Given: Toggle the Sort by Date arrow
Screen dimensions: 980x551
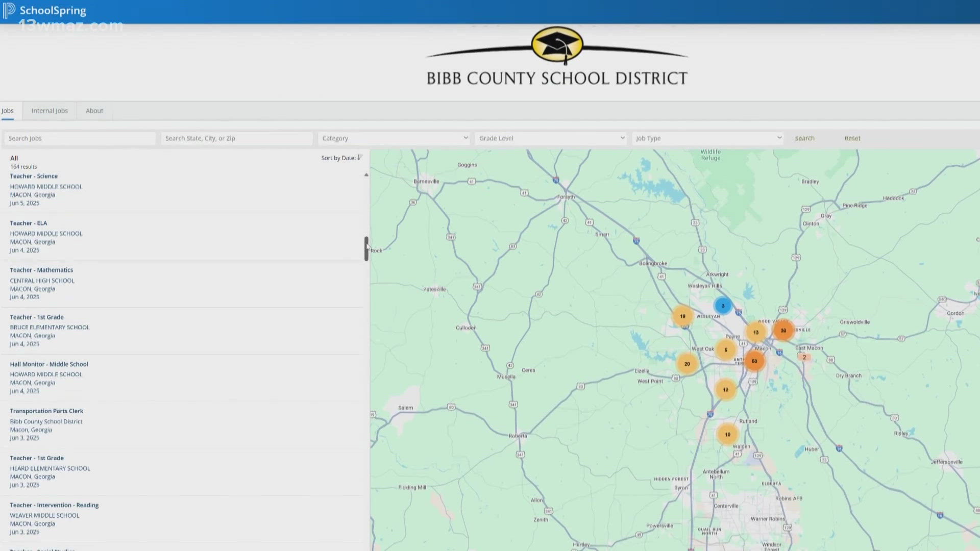Looking at the screenshot, I should click(x=360, y=158).
